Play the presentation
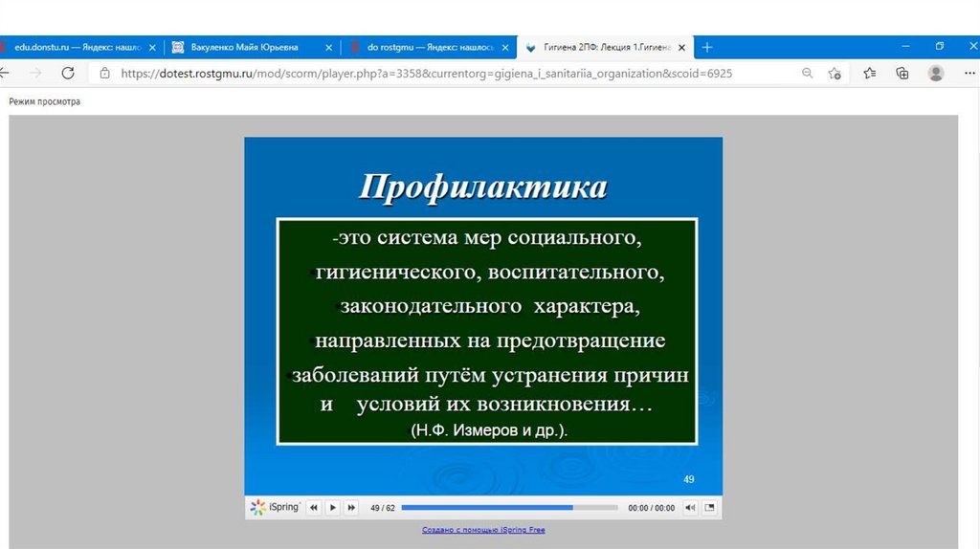This screenshot has width=980, height=549. coord(332,508)
